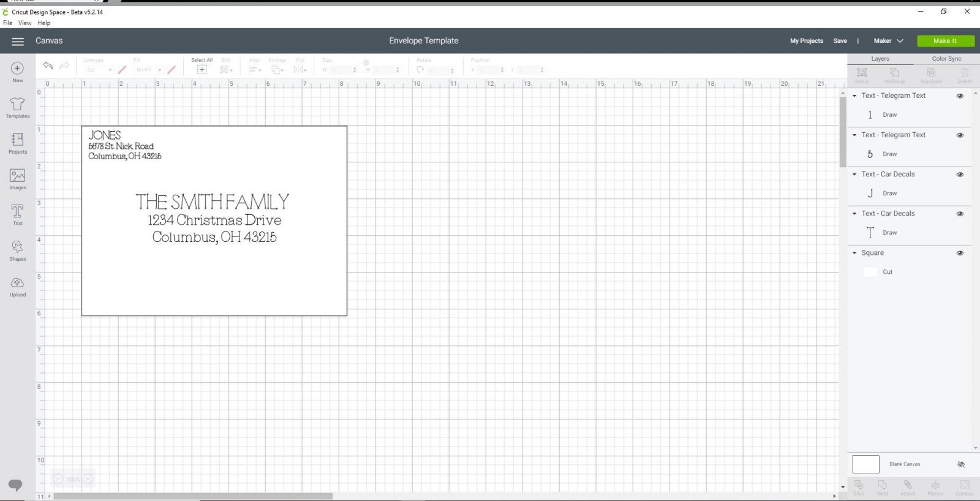The width and height of the screenshot is (980, 501).
Task: Open the Shapes tool
Action: pyautogui.click(x=17, y=250)
